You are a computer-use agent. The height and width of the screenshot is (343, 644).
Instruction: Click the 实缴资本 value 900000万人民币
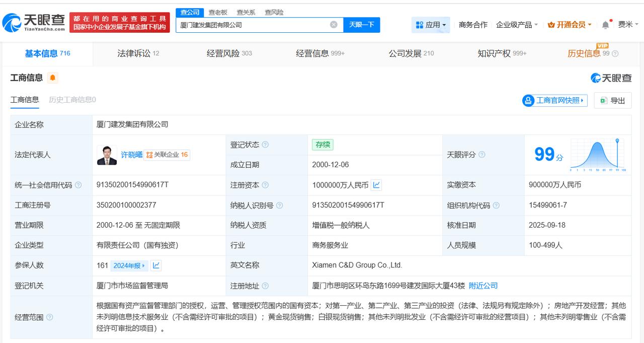click(555, 185)
